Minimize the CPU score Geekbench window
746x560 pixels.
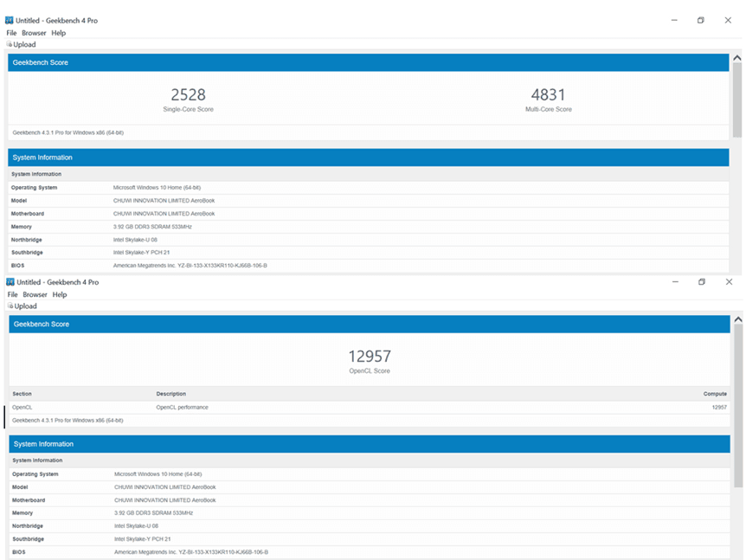[674, 20]
